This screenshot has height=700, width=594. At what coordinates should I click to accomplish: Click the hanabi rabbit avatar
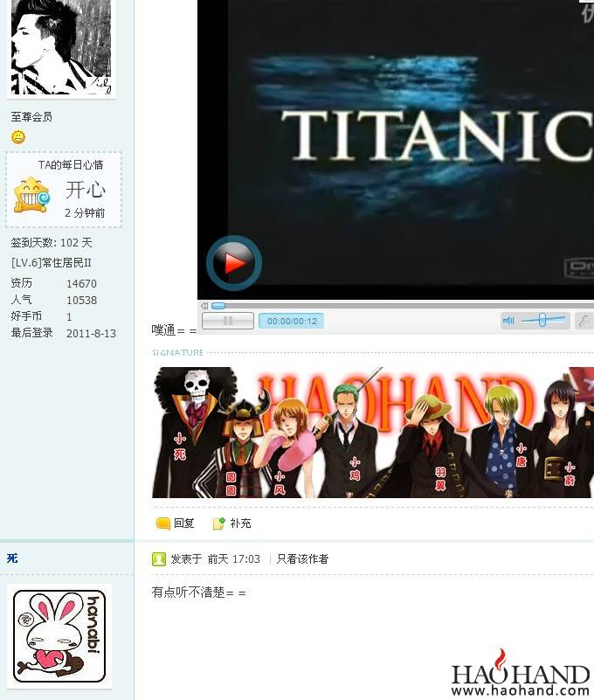59,635
